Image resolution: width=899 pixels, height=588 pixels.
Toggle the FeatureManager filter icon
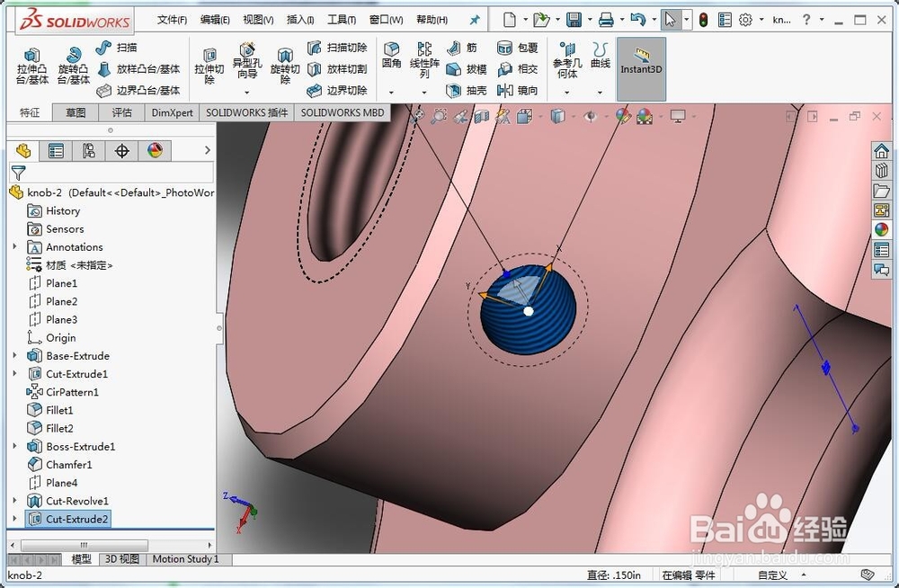[19, 174]
